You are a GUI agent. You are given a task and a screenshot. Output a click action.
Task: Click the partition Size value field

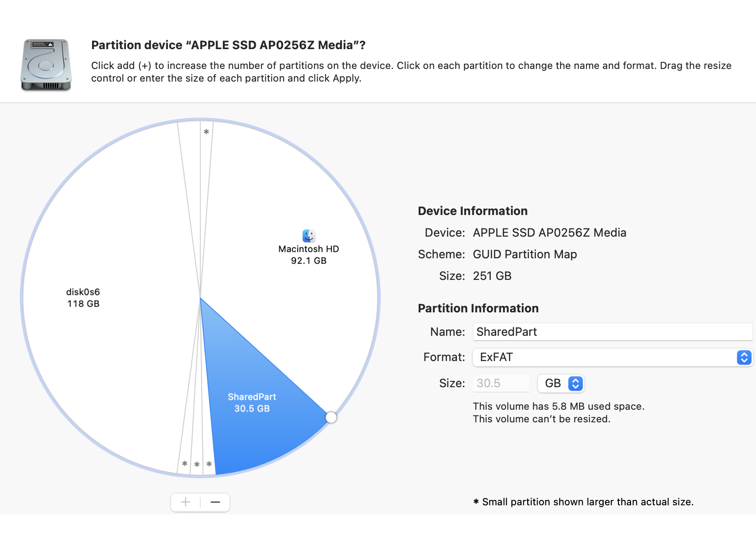(501, 383)
